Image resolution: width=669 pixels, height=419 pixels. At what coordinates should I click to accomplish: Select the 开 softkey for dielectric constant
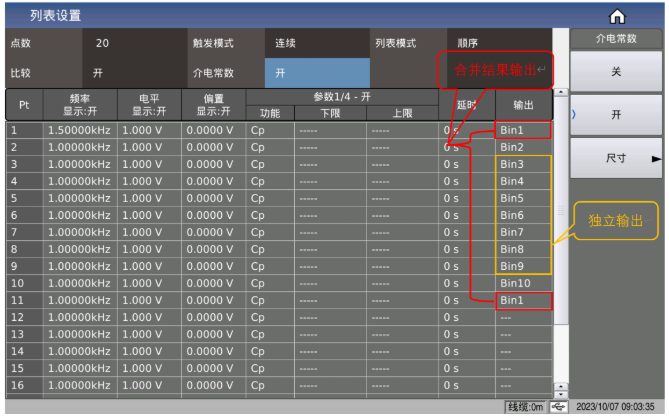click(616, 115)
